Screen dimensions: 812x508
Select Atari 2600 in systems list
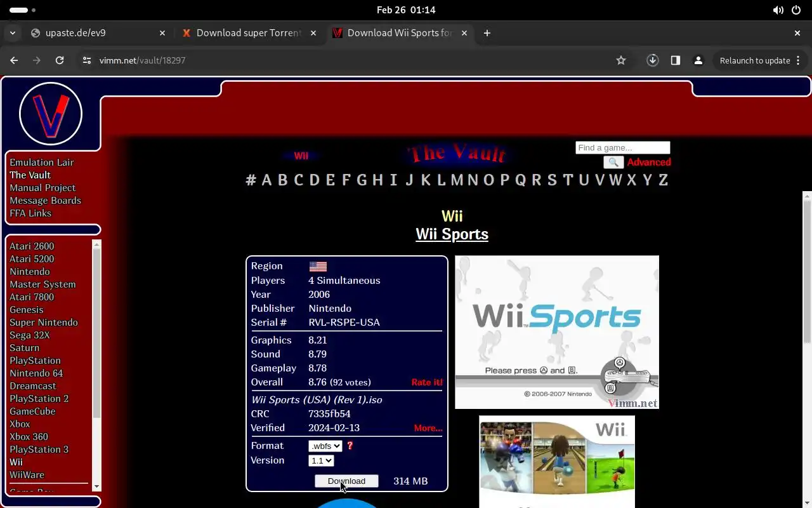coord(32,246)
